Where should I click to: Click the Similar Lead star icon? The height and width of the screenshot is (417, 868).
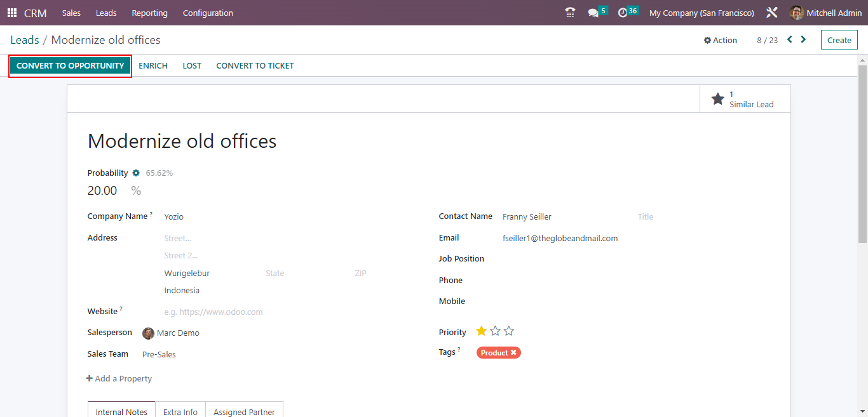[x=717, y=98]
